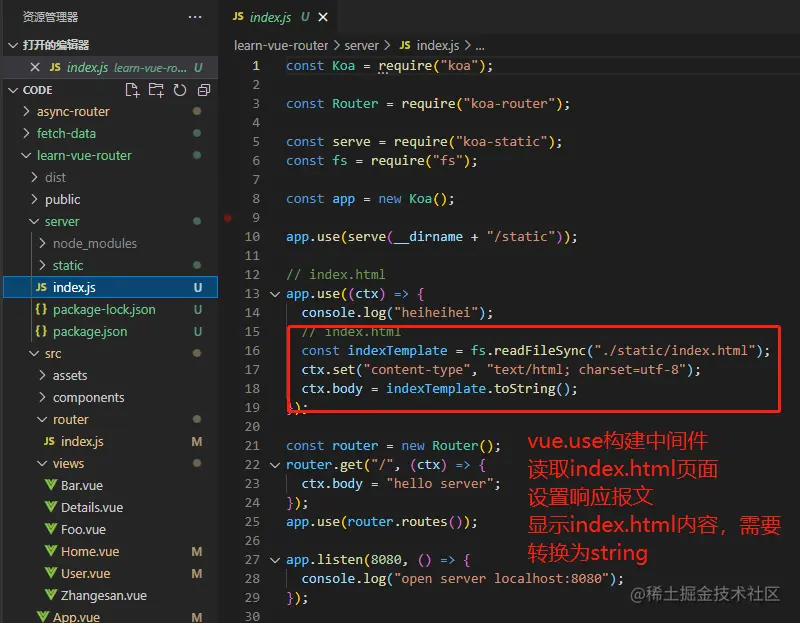Click the New Folder icon in CODE header

tap(156, 90)
